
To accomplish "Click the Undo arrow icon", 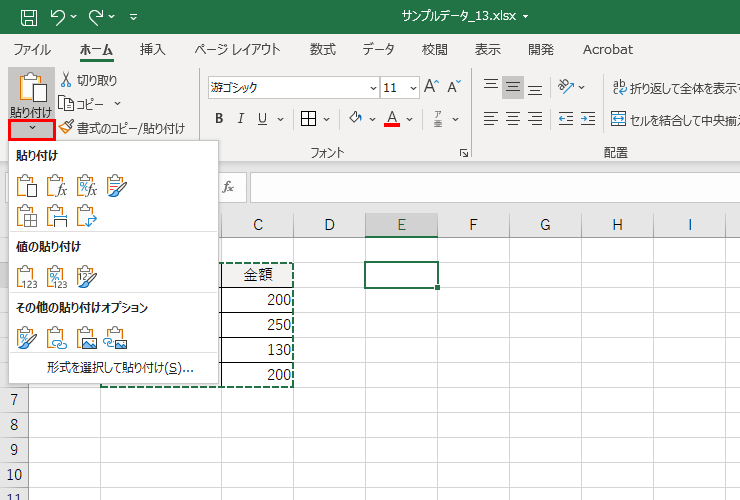I will (x=58, y=17).
